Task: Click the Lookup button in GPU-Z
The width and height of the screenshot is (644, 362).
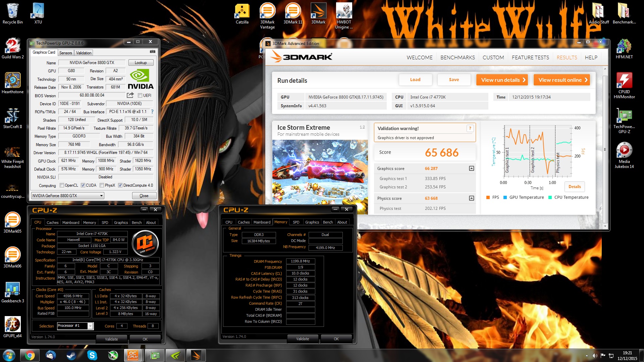Action: click(141, 63)
